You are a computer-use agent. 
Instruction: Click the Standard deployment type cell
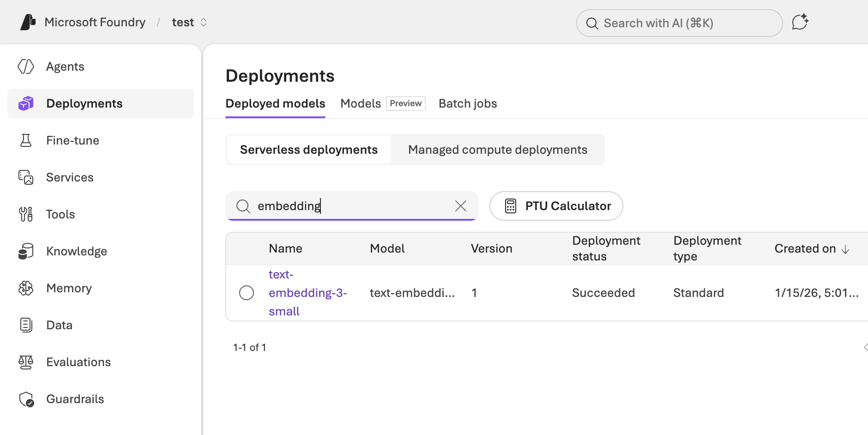tap(699, 293)
